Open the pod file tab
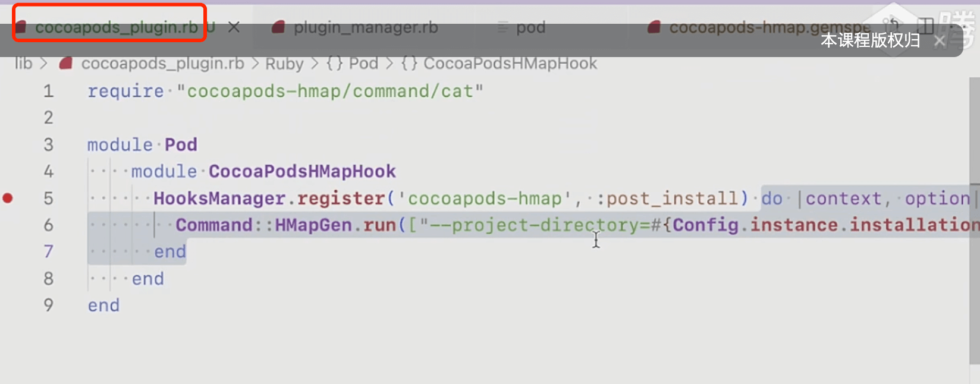Screen dimensions: 980x384 click(x=530, y=27)
